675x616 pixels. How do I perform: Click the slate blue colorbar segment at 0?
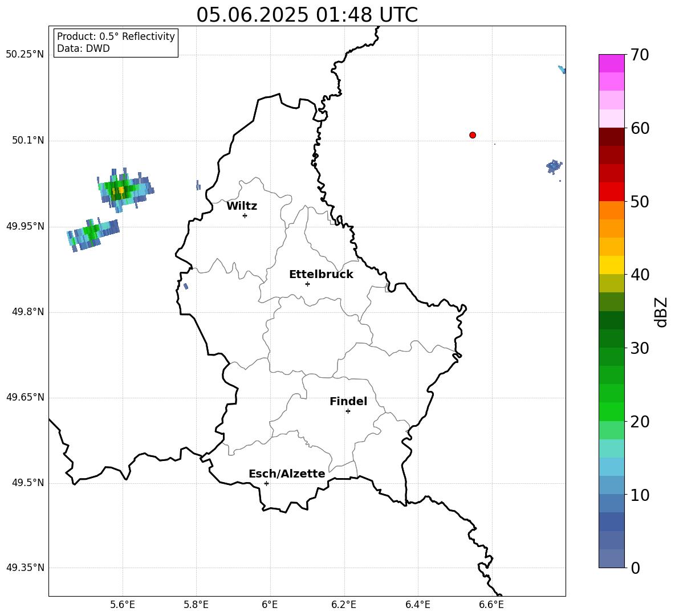tap(611, 558)
